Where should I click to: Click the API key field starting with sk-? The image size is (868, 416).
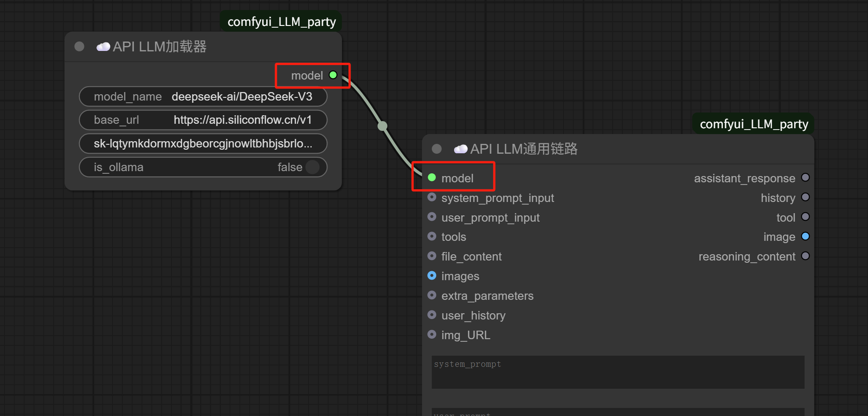(203, 143)
